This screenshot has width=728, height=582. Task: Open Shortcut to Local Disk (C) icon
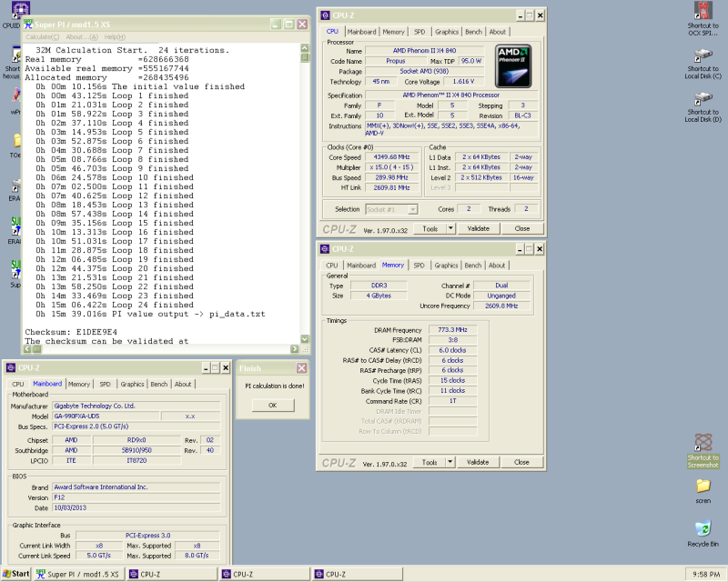[703, 55]
